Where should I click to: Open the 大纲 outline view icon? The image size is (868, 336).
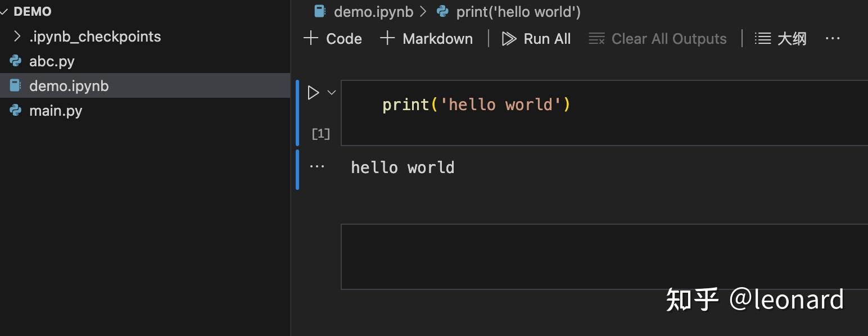762,38
